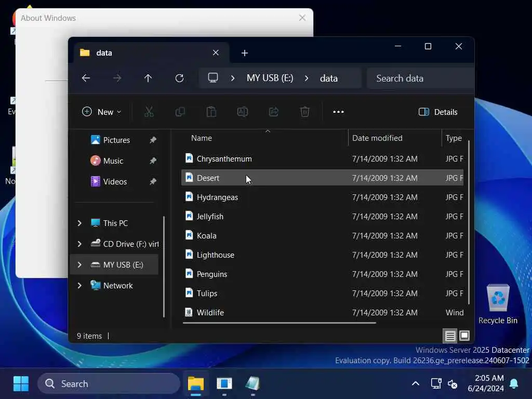This screenshot has height=399, width=532.
Task: Click the Share icon in toolbar
Action: click(274, 112)
